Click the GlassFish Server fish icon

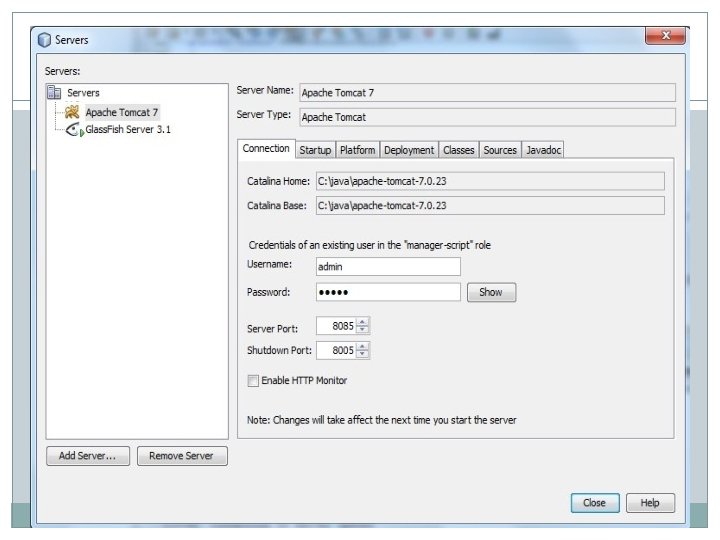75,130
